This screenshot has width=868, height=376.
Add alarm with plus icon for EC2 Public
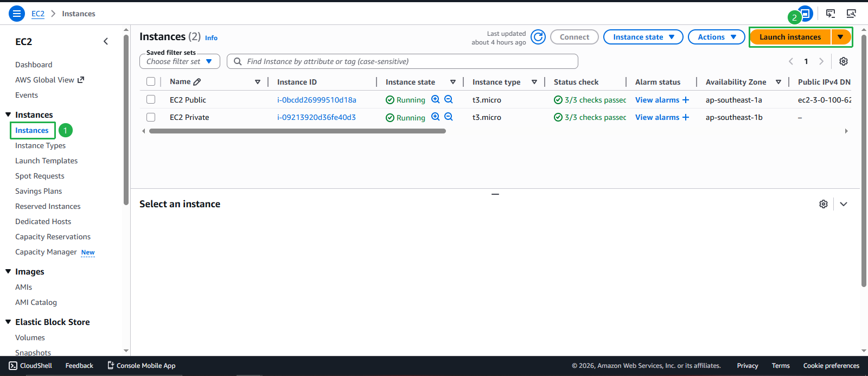(686, 100)
